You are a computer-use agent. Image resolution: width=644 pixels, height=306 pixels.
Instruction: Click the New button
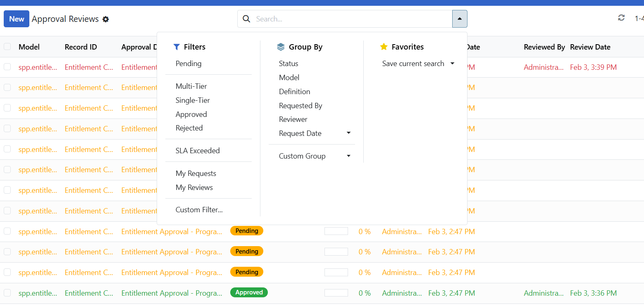16,19
